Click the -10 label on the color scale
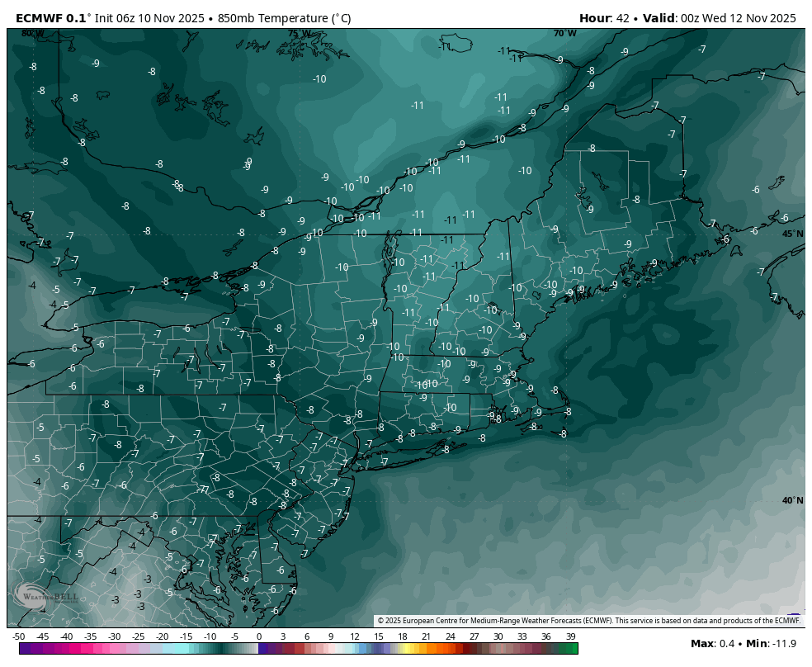This screenshot has height=667, width=812. 210,636
